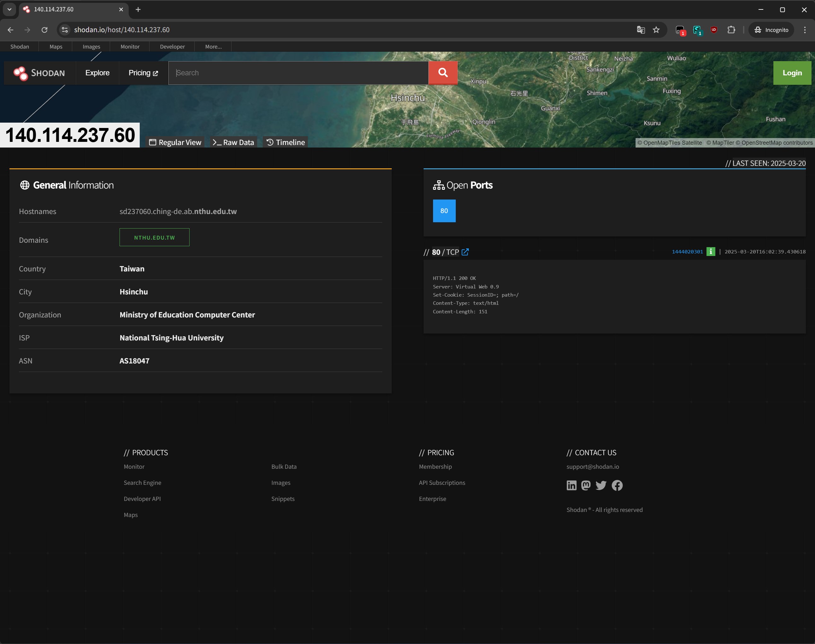Open Images in top navigation bar
Screen dimensions: 815x644
click(91, 47)
